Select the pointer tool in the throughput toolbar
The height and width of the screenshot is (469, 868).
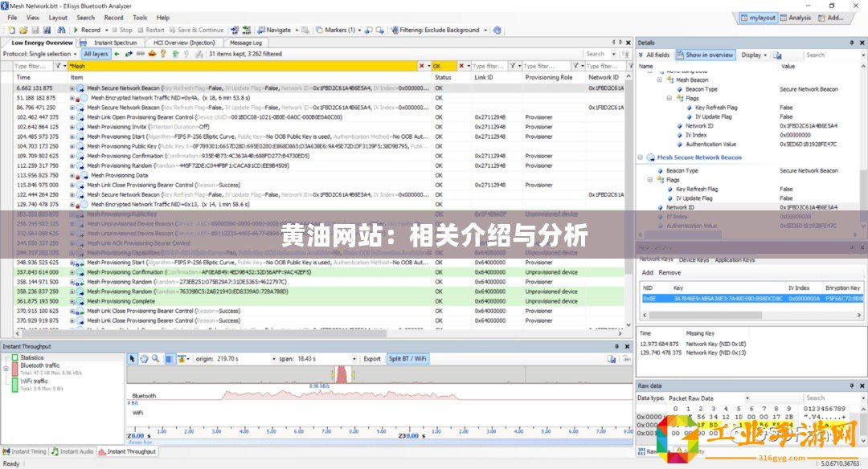tap(132, 359)
